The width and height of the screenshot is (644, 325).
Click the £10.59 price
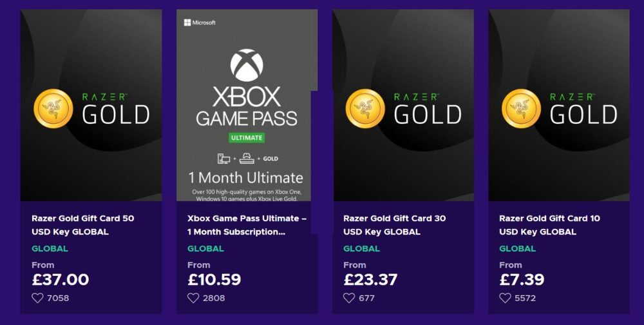pyautogui.click(x=214, y=280)
